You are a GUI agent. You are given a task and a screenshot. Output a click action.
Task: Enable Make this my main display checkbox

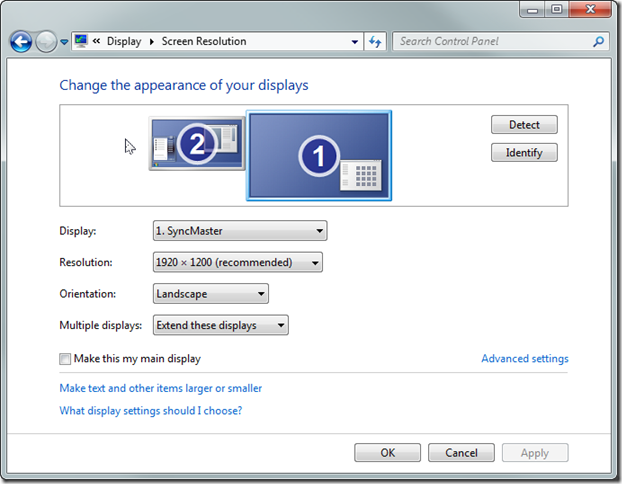tap(66, 359)
